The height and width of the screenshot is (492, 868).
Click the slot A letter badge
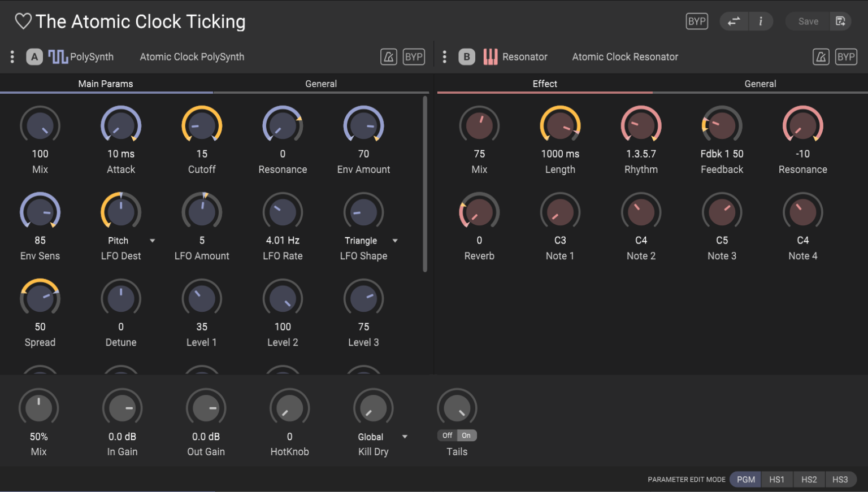(34, 57)
